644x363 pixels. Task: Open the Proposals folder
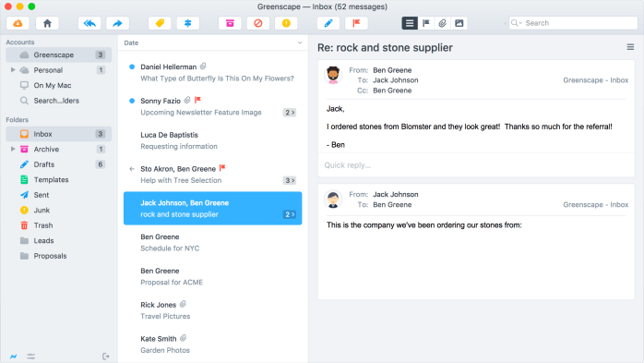pos(59,255)
